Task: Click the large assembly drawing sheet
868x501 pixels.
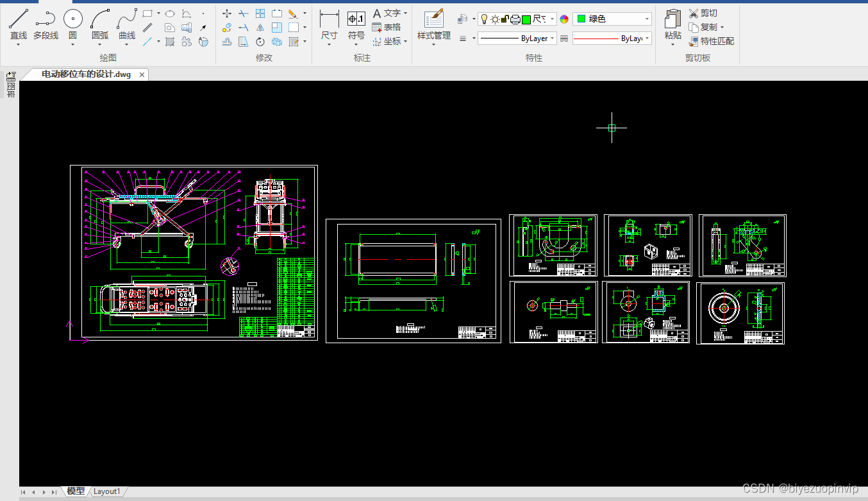Action: point(194,253)
